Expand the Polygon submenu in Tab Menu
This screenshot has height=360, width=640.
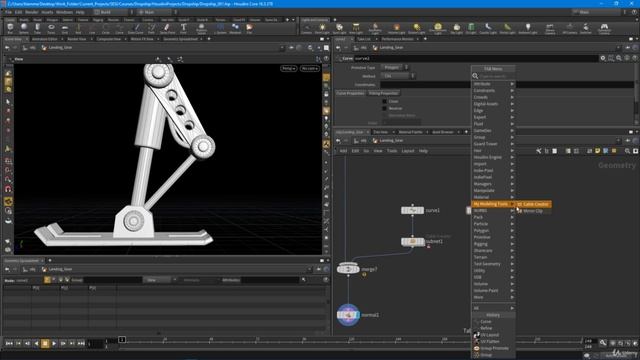pos(493,231)
